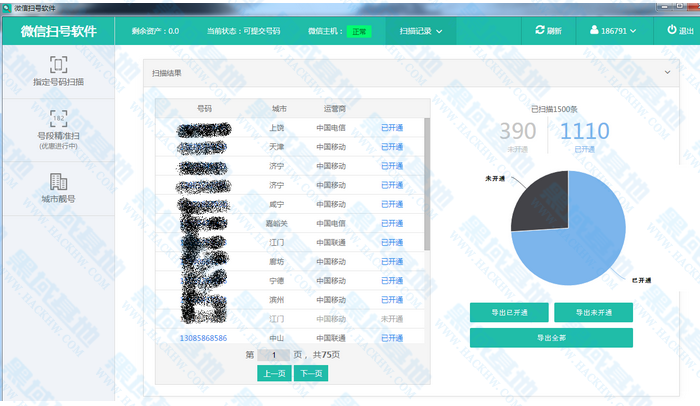Click the city cell 上饶

[277, 128]
